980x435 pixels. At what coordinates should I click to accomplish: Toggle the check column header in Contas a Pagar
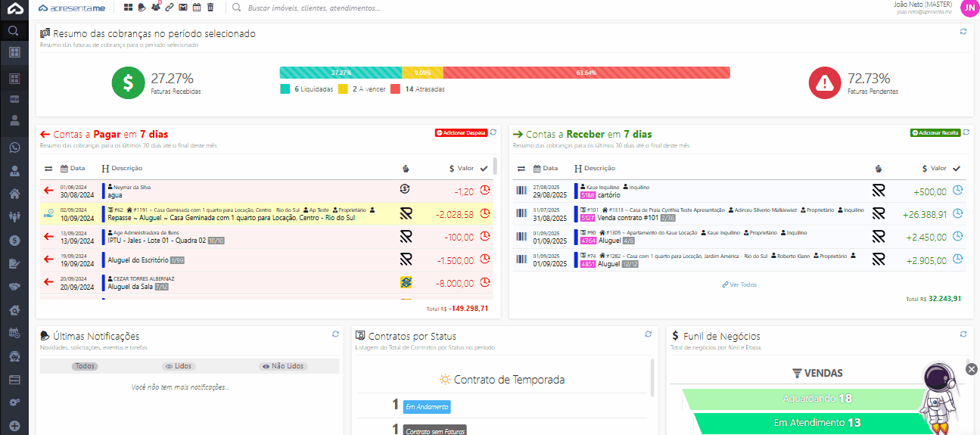pos(484,168)
